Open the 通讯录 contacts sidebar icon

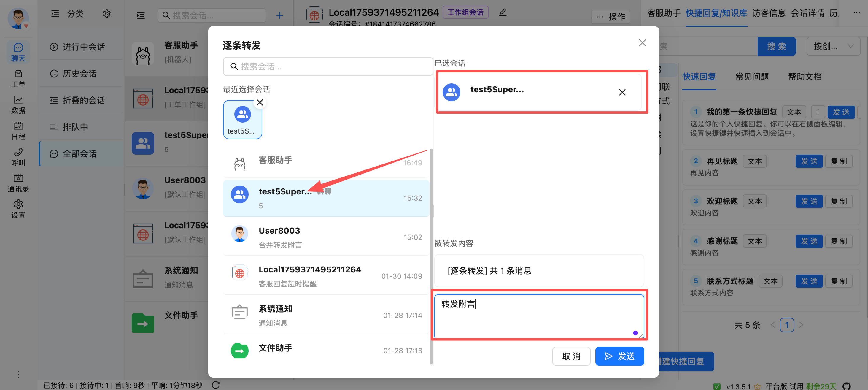point(18,183)
